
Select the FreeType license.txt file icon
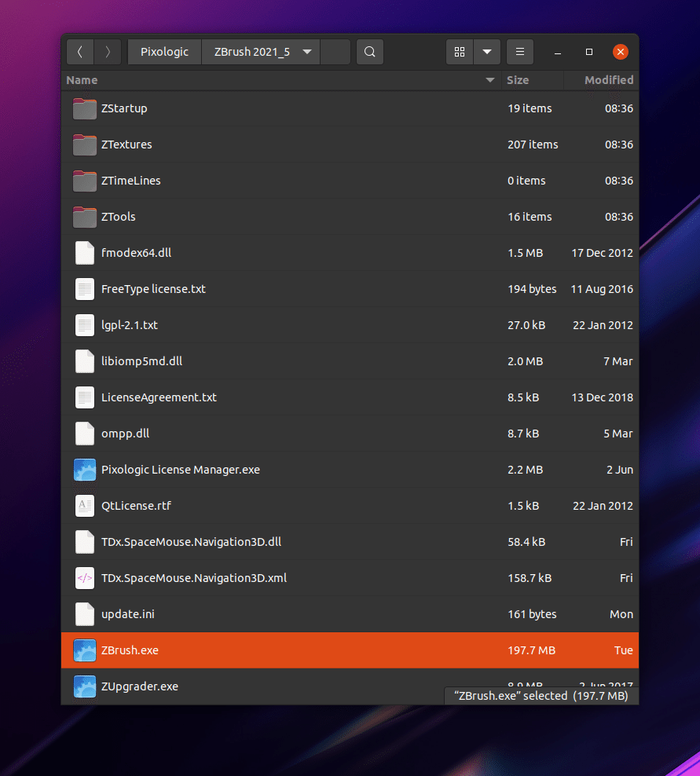click(x=85, y=289)
